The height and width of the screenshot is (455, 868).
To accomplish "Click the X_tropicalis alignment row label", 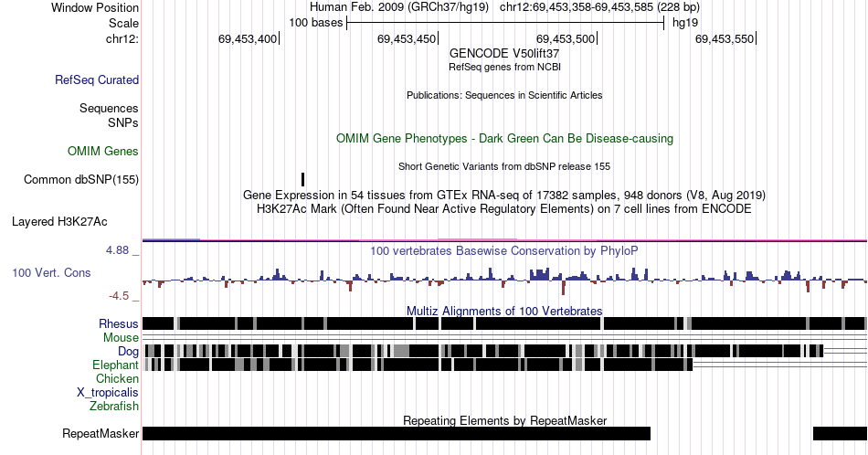I will (108, 393).
